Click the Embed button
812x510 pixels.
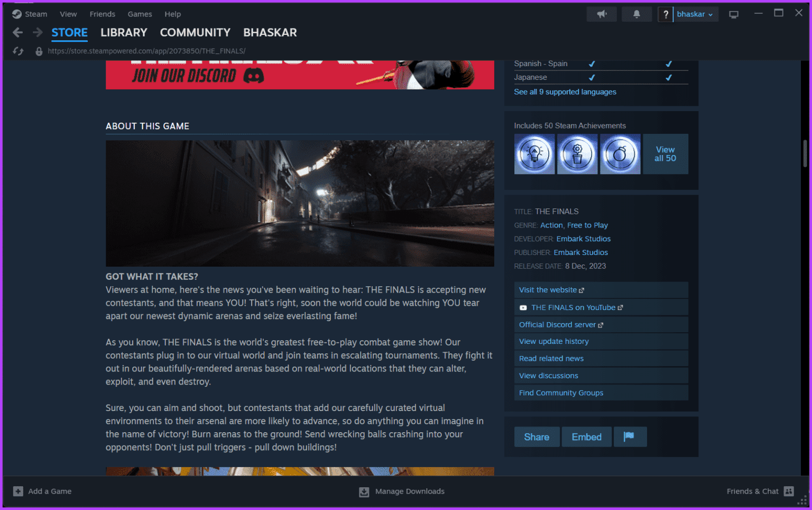(587, 437)
